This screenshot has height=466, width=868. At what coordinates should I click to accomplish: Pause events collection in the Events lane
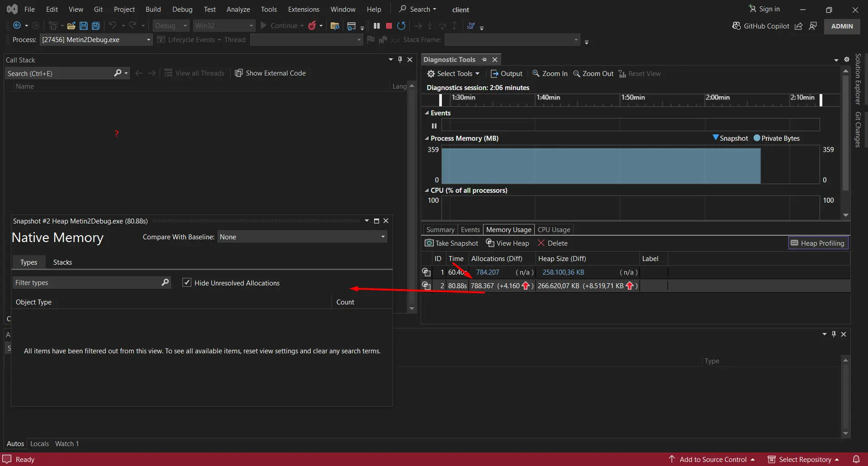pyautogui.click(x=433, y=125)
